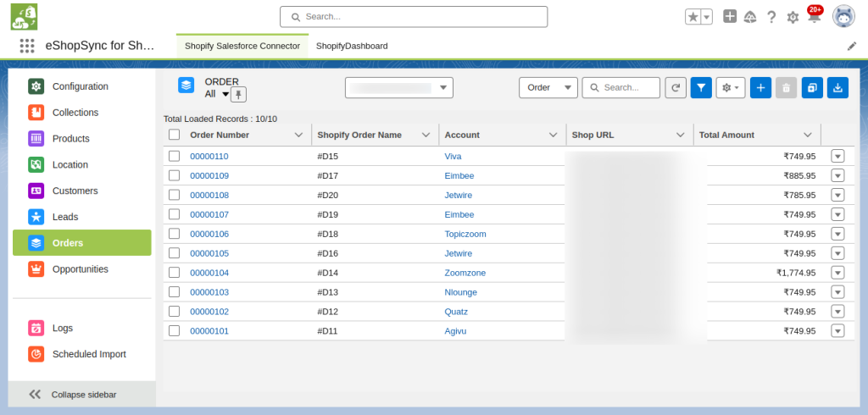Viewport: 868px width, 415px height.
Task: Collapse the sidebar
Action: (x=82, y=395)
